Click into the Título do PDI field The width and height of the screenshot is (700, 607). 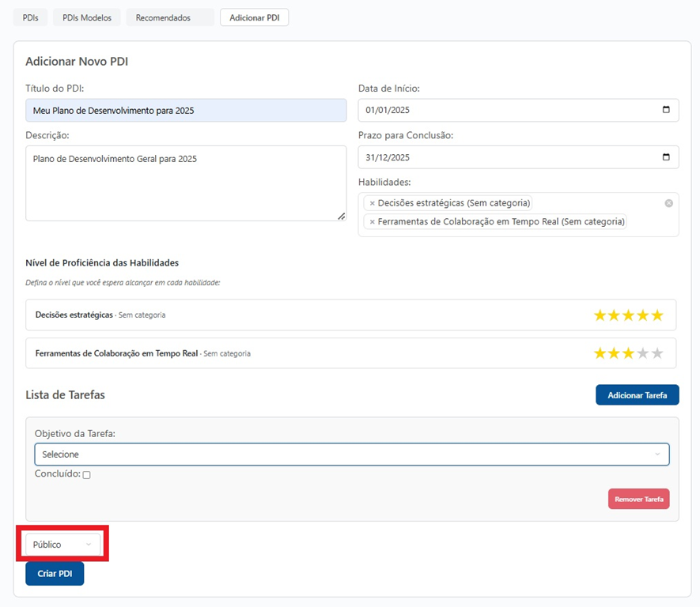[x=186, y=111]
